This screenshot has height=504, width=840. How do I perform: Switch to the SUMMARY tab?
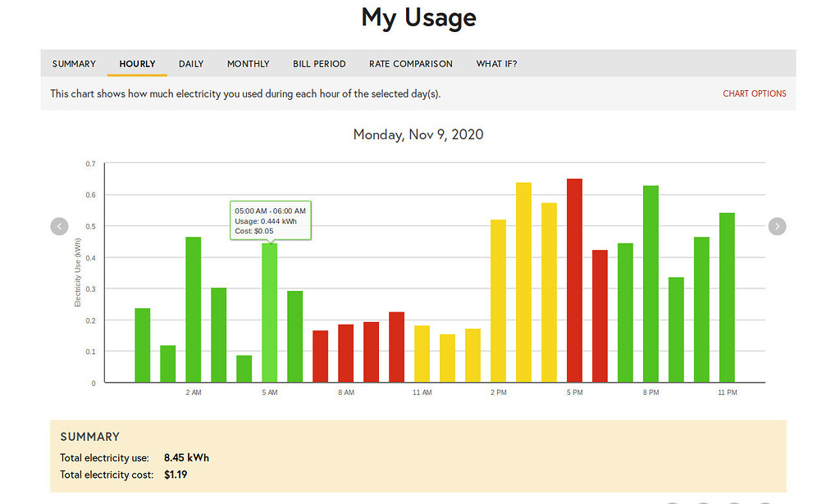click(73, 63)
